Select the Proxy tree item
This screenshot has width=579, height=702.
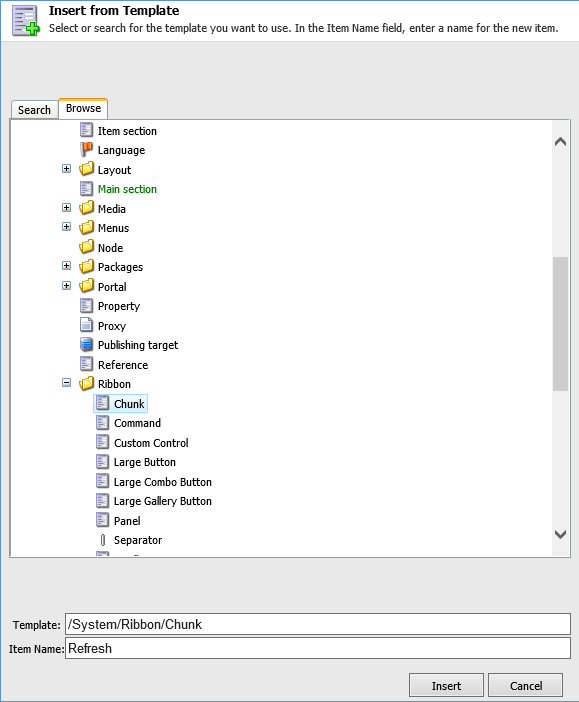pyautogui.click(x=112, y=326)
